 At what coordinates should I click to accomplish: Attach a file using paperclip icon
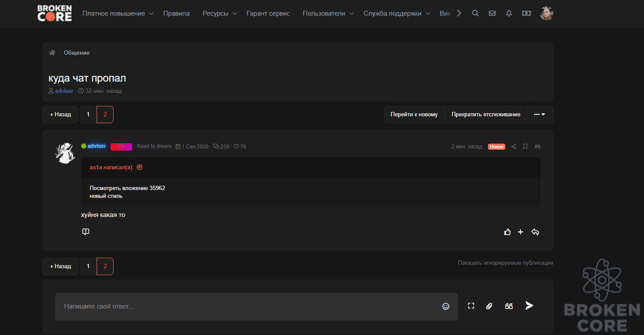coord(489,306)
